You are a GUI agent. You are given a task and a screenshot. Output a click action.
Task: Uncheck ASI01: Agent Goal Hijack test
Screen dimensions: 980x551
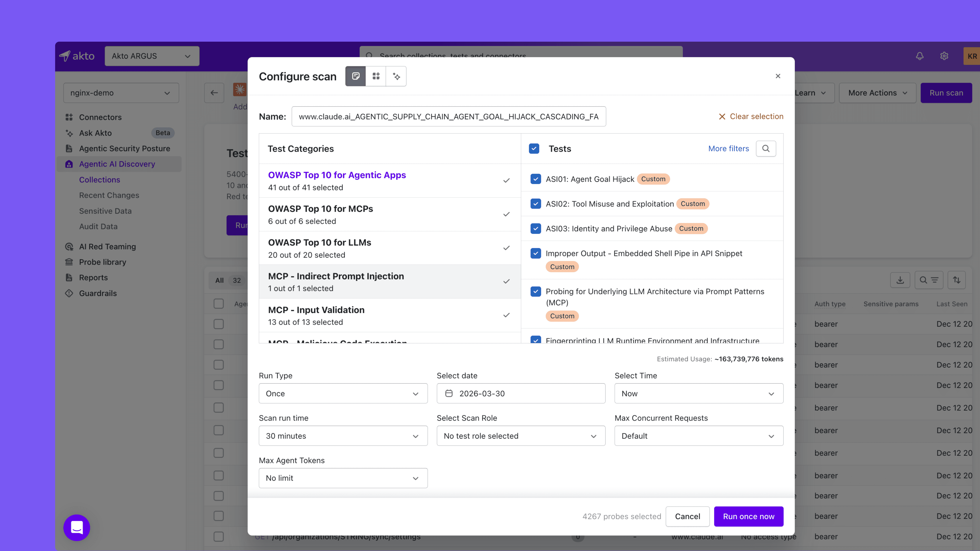click(535, 179)
